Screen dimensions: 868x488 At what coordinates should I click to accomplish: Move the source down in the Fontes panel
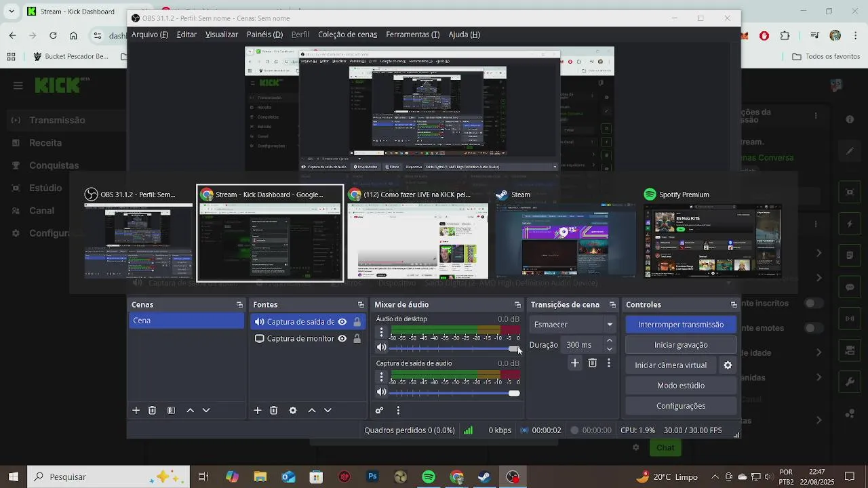pyautogui.click(x=328, y=410)
